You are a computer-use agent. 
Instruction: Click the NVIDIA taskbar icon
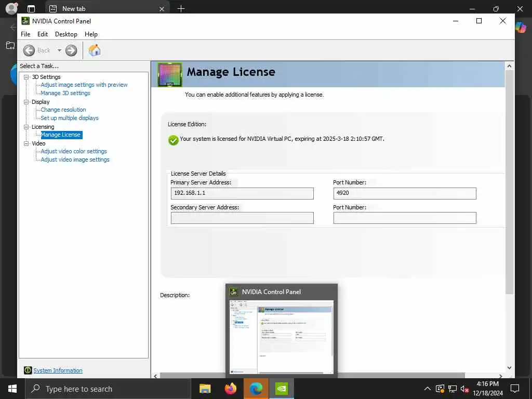(x=282, y=389)
